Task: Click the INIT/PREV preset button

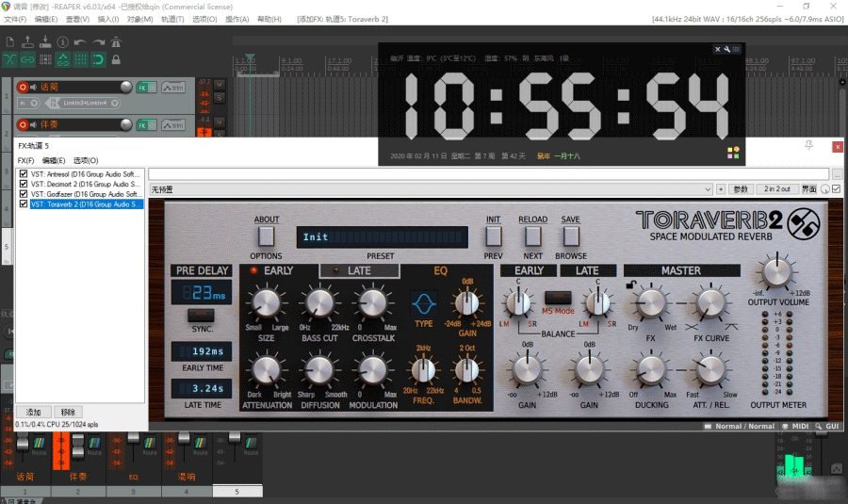Action: click(x=493, y=236)
